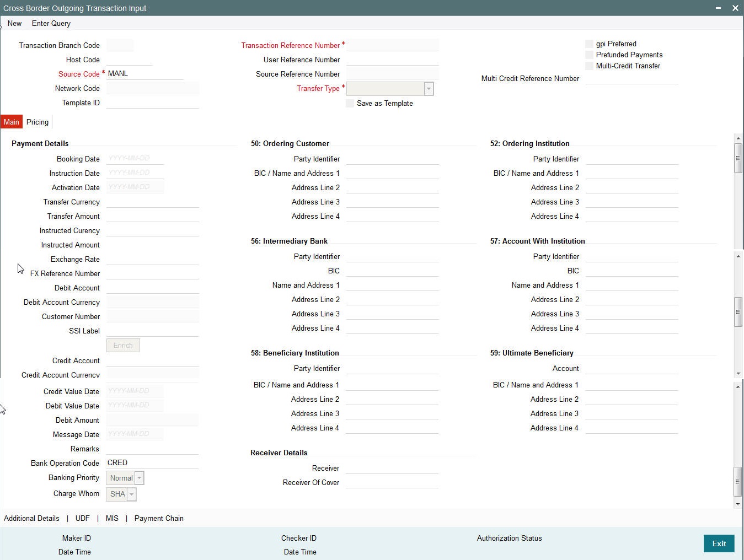The height and width of the screenshot is (560, 744).
Task: Open the MIS link
Action: click(x=112, y=518)
